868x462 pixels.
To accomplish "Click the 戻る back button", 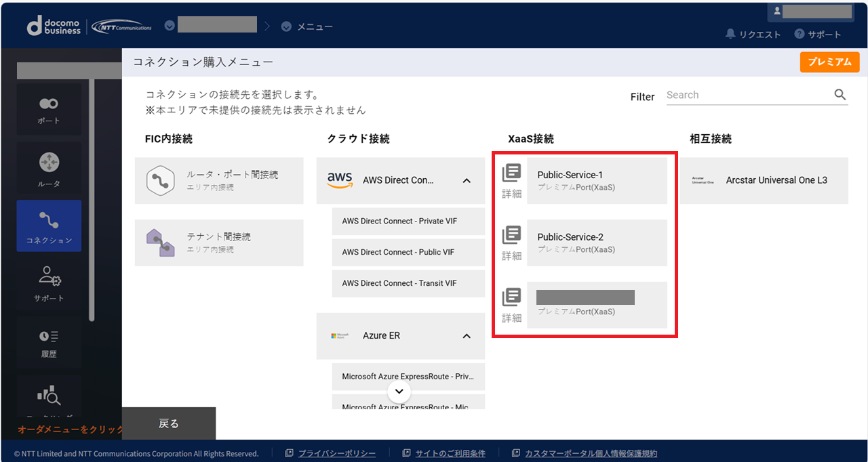I will 169,423.
